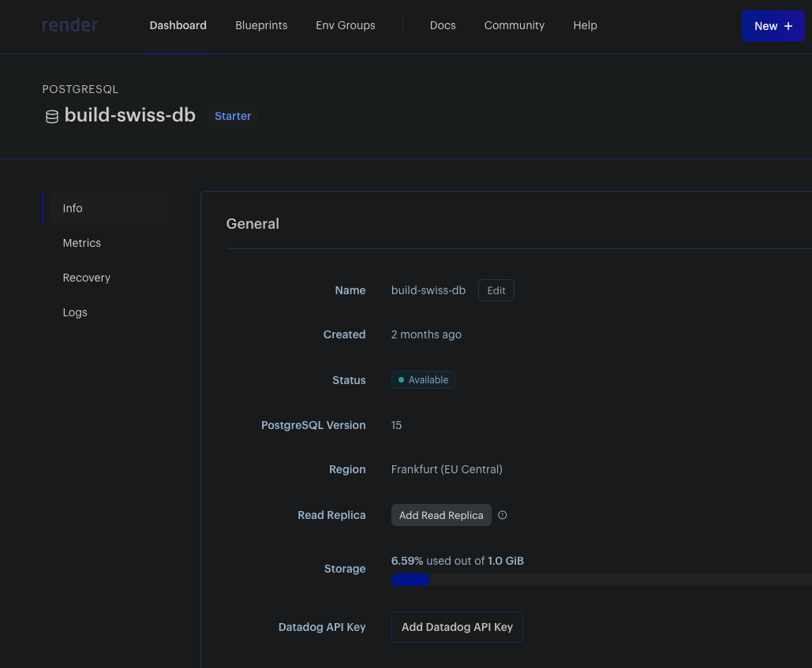Click the info icon next to Add Read Replica
Screen dimensions: 812x668
(503, 515)
